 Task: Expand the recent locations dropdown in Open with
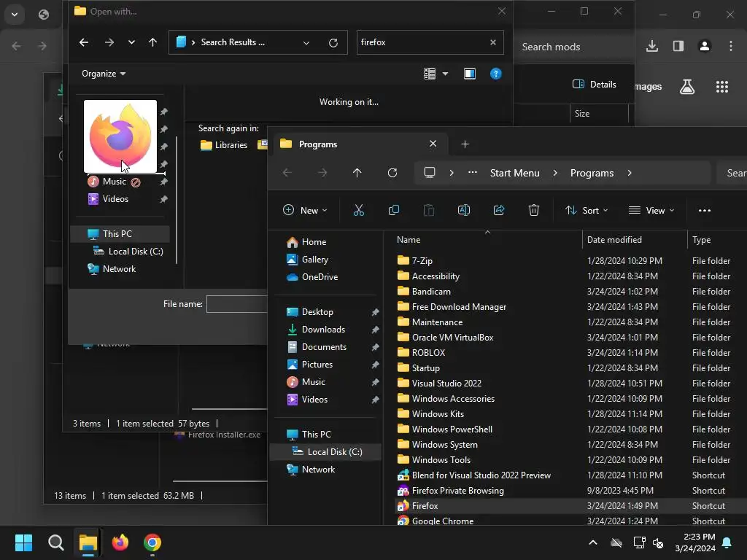pos(131,42)
